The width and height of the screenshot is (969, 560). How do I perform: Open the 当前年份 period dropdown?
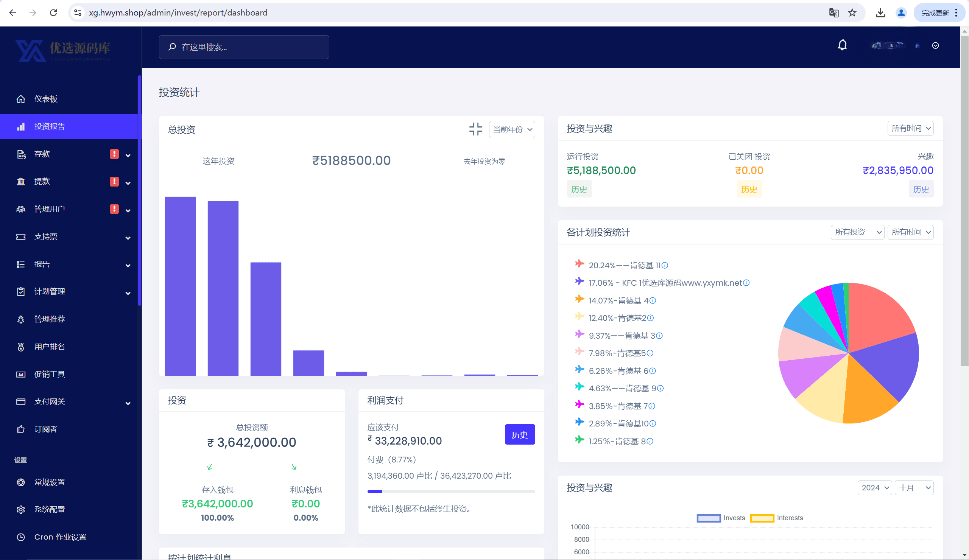coord(512,129)
